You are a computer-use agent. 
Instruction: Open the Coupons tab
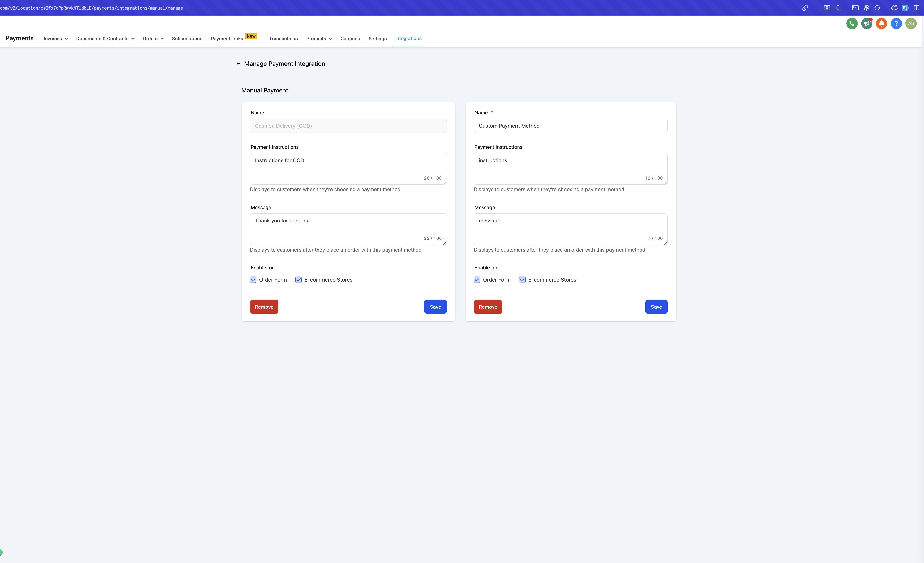click(350, 39)
